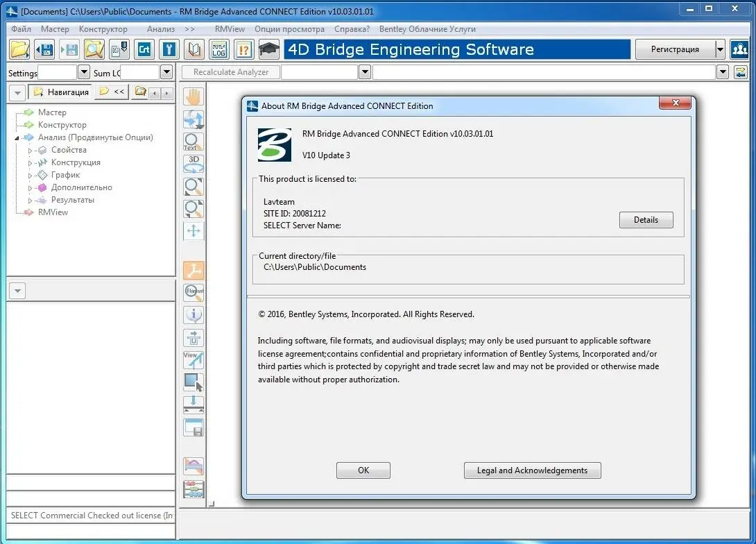Click the Регистрация button
Screen dimensions: 756x544
675,49
